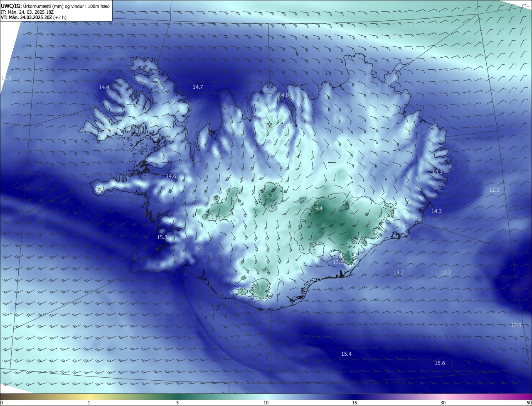Click the title text 'Úrkomumætti (mm) og vindur í 100m hæð'
The width and height of the screenshot is (532, 406).
(x=66, y=5)
